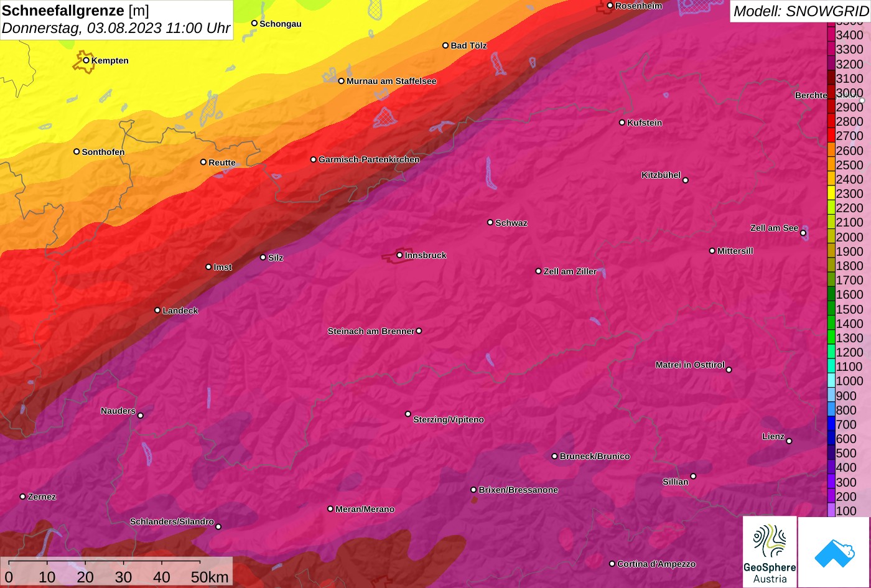
Task: Select the Murnau am Staffelsee label
Action: 391,82
